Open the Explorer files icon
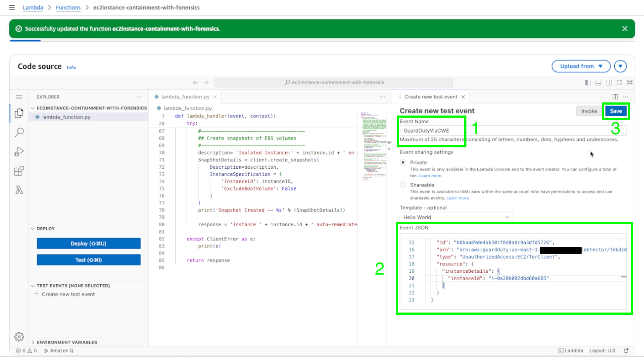644x357 pixels. 19,113
